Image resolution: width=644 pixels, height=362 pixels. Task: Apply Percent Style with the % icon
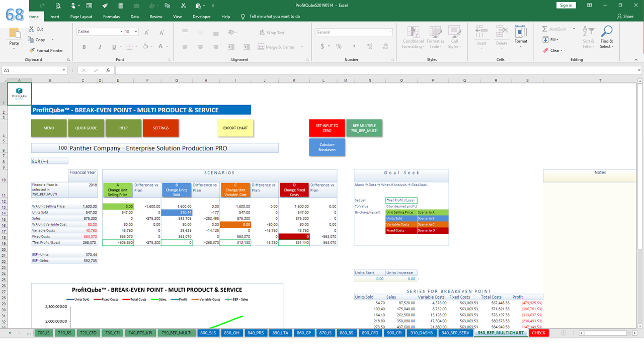[339, 47]
